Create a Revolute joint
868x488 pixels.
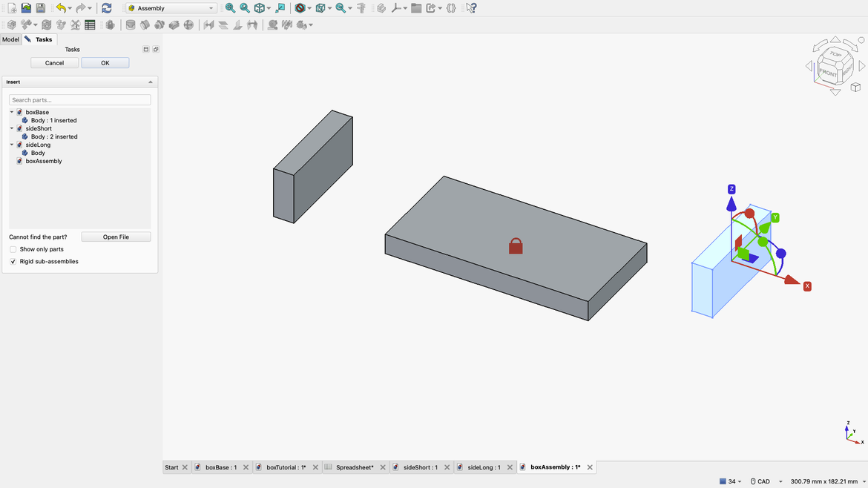(x=145, y=24)
